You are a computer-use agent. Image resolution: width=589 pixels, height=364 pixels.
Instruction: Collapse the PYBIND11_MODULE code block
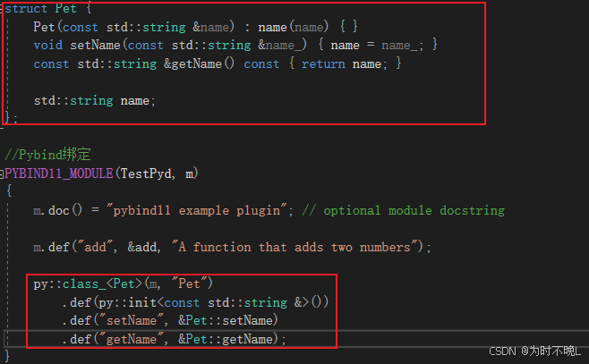pos(2,174)
